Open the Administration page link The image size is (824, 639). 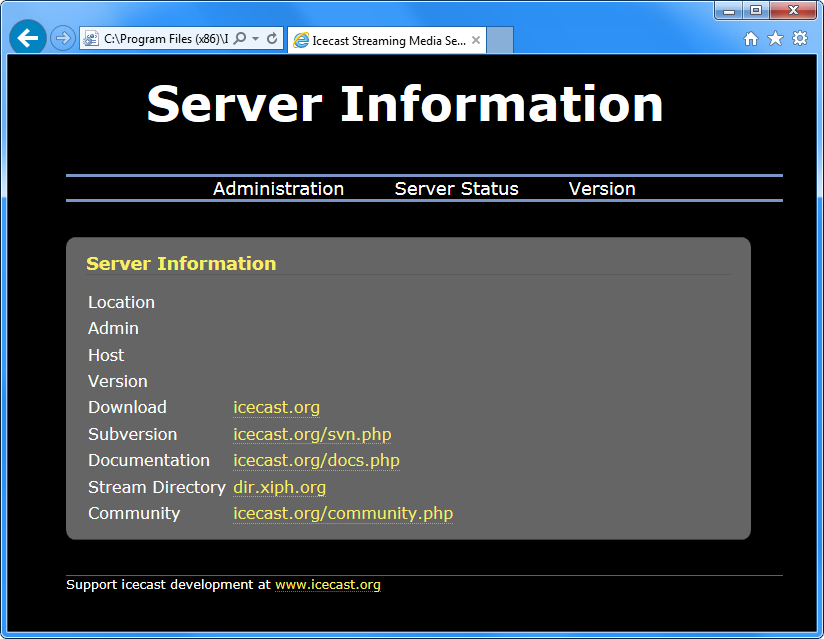point(279,189)
